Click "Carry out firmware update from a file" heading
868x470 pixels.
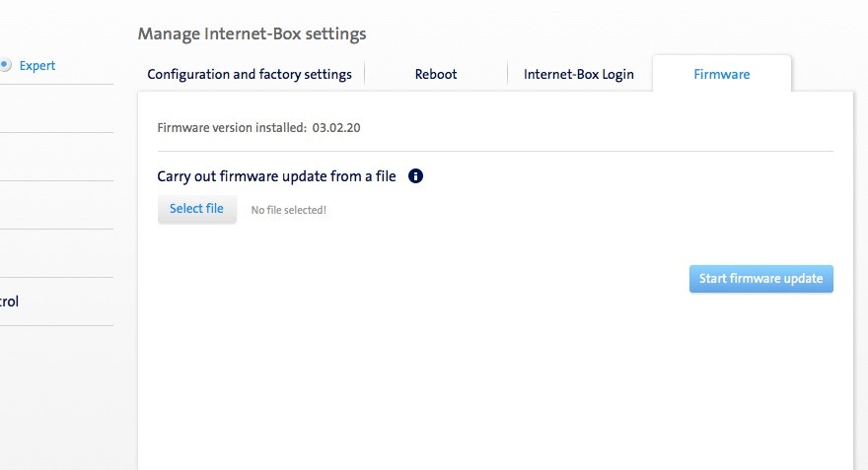[276, 176]
